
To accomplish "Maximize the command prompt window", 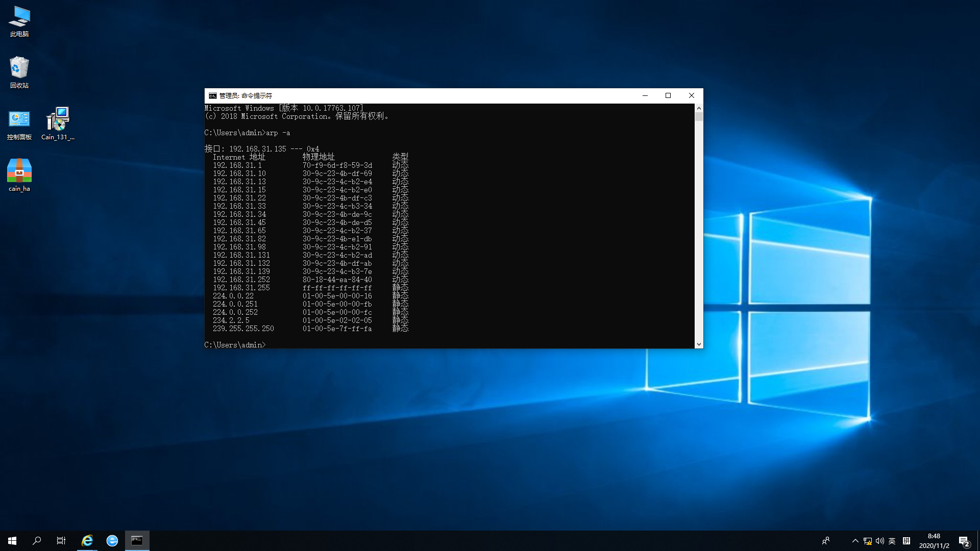I will point(668,95).
